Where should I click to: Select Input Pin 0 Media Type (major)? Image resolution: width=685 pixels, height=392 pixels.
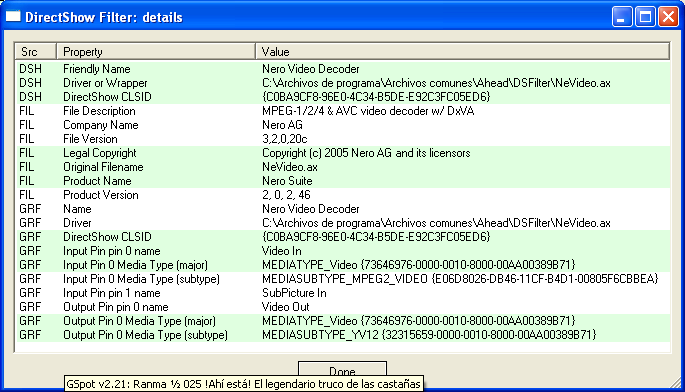coord(135,265)
